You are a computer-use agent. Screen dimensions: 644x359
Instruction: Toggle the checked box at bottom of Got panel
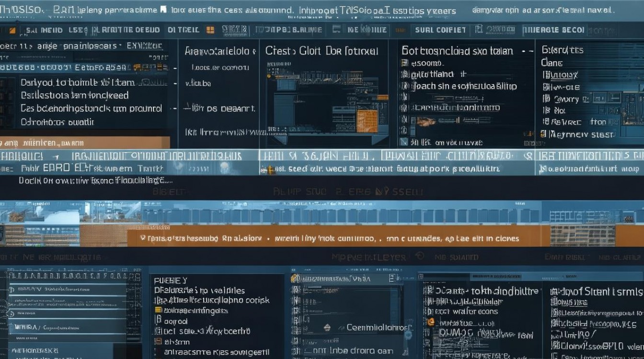click(x=404, y=142)
